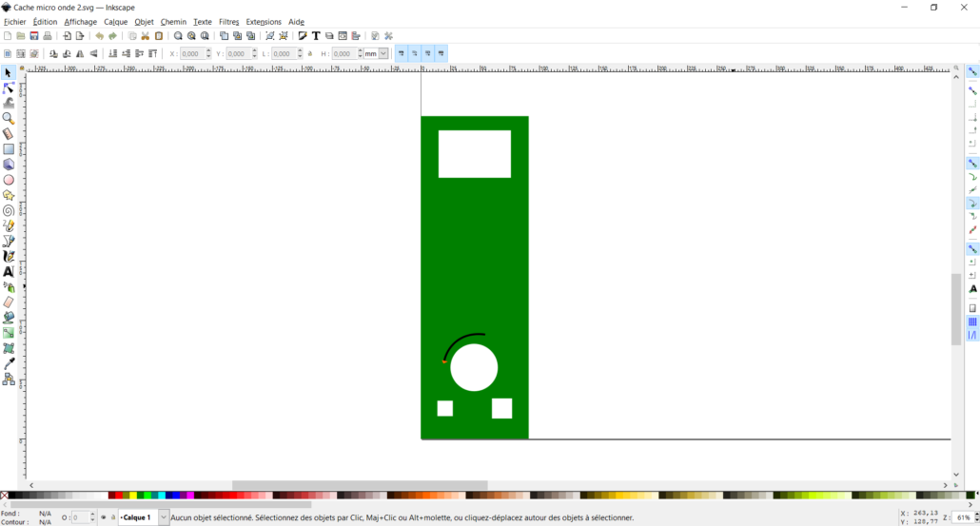Pick the Circle/Ellipse tool
Image resolution: width=980 pixels, height=526 pixels.
(9, 180)
